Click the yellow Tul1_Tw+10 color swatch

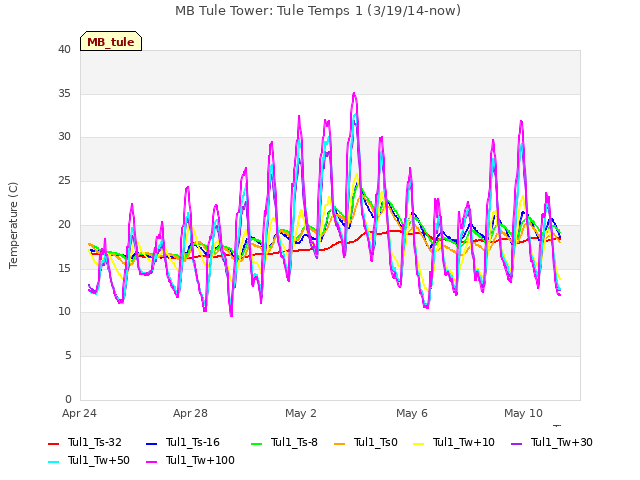coord(418,443)
